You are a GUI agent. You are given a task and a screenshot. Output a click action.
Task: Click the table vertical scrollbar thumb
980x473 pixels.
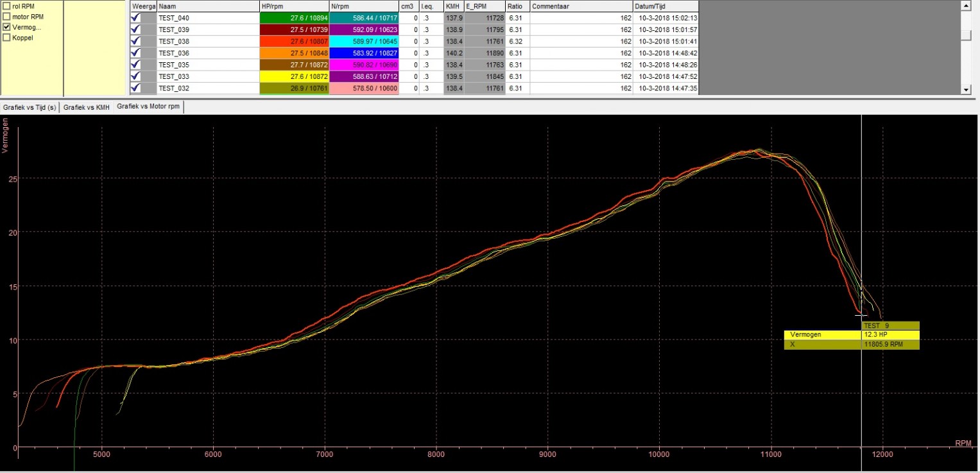(966, 35)
